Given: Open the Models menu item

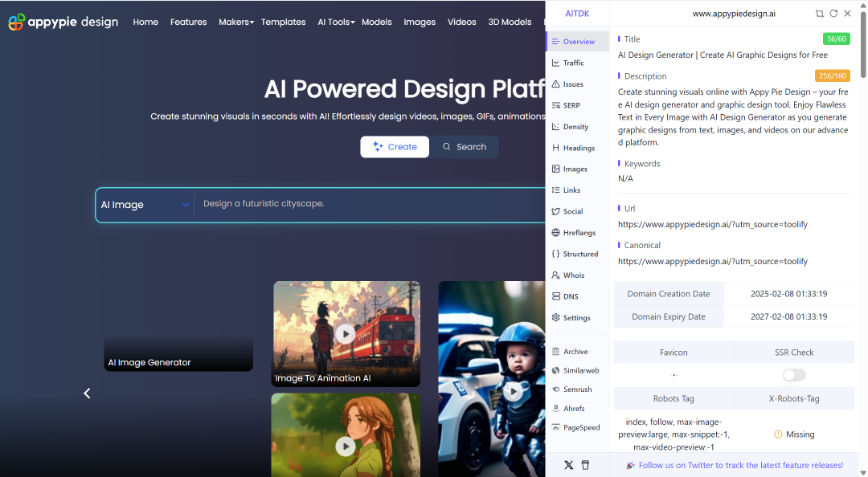Looking at the screenshot, I should pos(376,22).
